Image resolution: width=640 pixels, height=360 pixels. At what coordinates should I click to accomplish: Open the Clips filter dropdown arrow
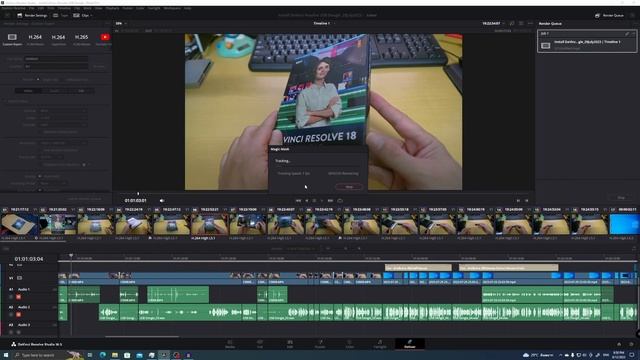(91, 16)
